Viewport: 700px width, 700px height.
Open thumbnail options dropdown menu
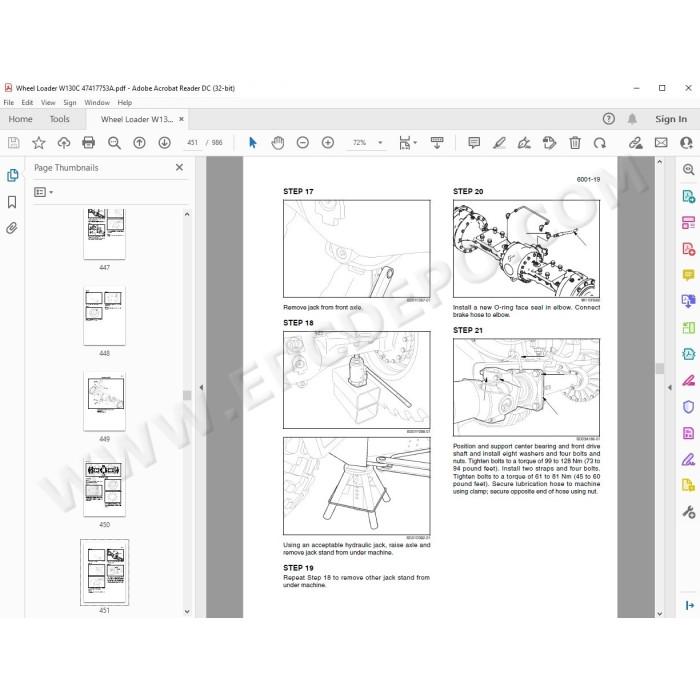click(x=44, y=192)
